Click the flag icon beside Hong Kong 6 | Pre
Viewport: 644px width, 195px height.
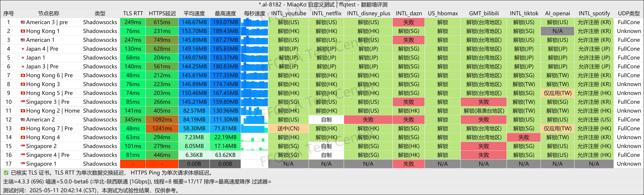23,75
